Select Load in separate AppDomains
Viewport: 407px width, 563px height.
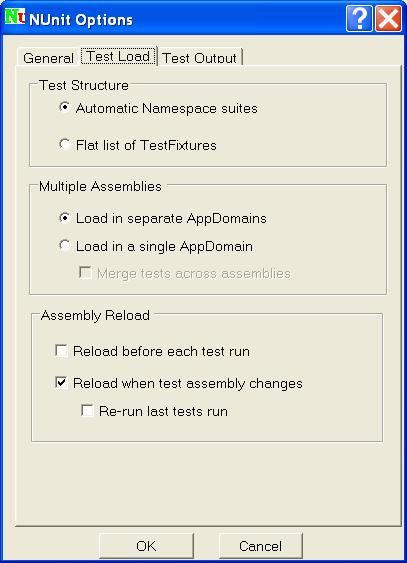[x=64, y=218]
